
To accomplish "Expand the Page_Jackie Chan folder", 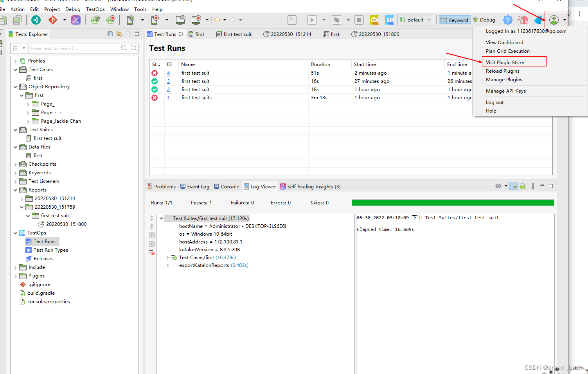I will point(28,121).
